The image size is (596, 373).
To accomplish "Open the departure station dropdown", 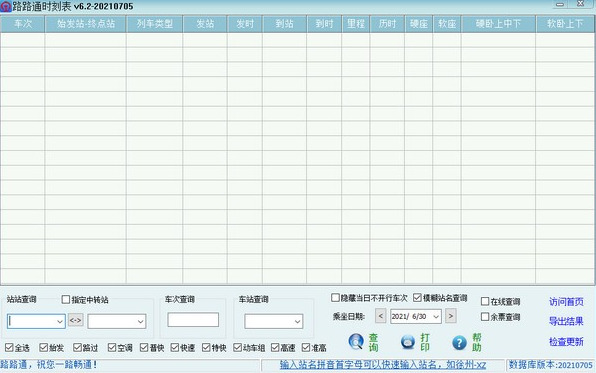I will pyautogui.click(x=60, y=322).
